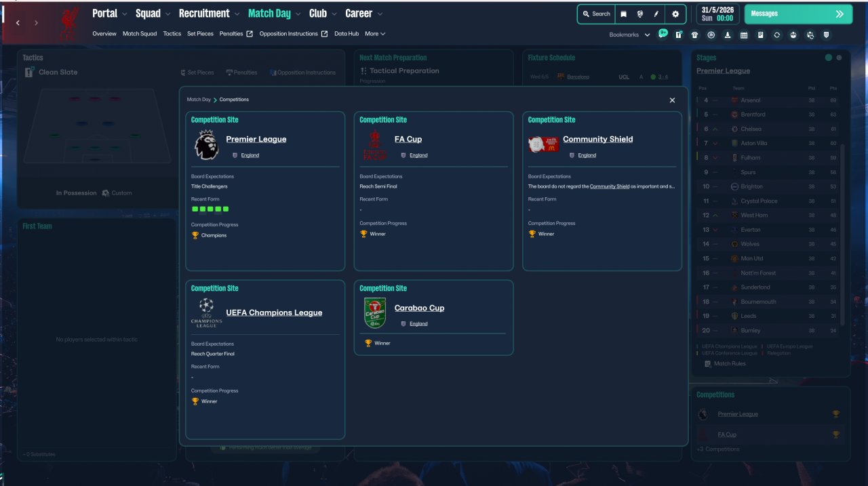Go forward with the right arrow
Screen dimensions: 868x486
coord(36,23)
